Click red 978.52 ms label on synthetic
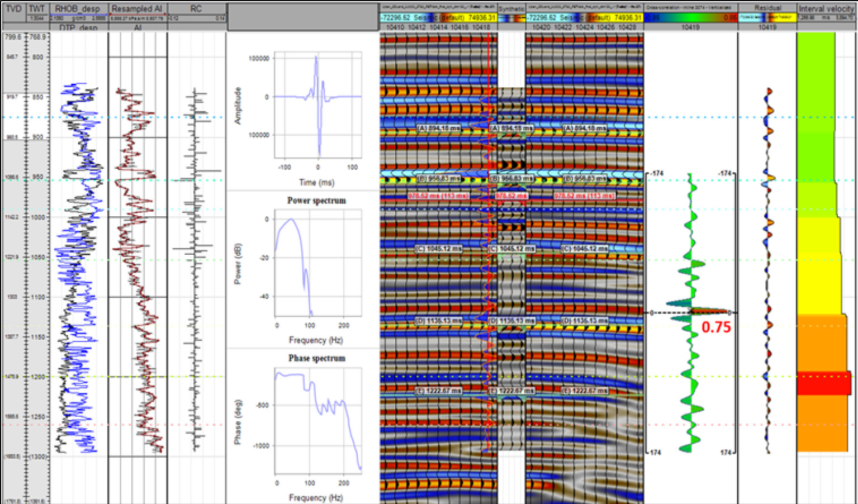858x504 pixels. click(511, 196)
